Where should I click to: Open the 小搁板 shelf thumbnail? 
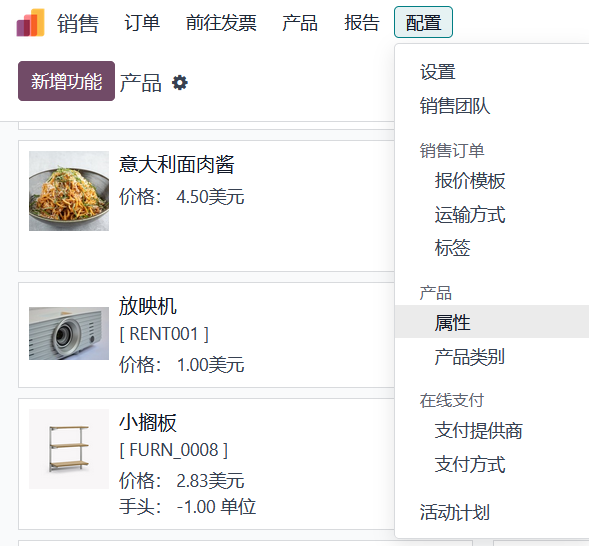[x=69, y=449]
